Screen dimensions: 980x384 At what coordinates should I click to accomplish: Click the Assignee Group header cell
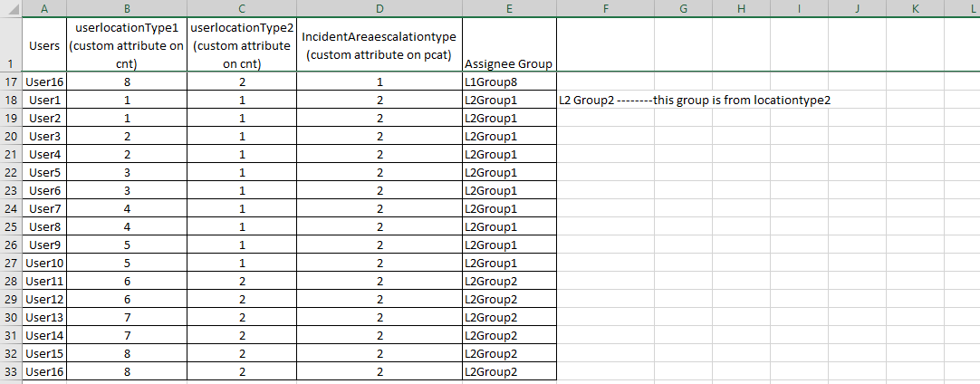coord(509,45)
